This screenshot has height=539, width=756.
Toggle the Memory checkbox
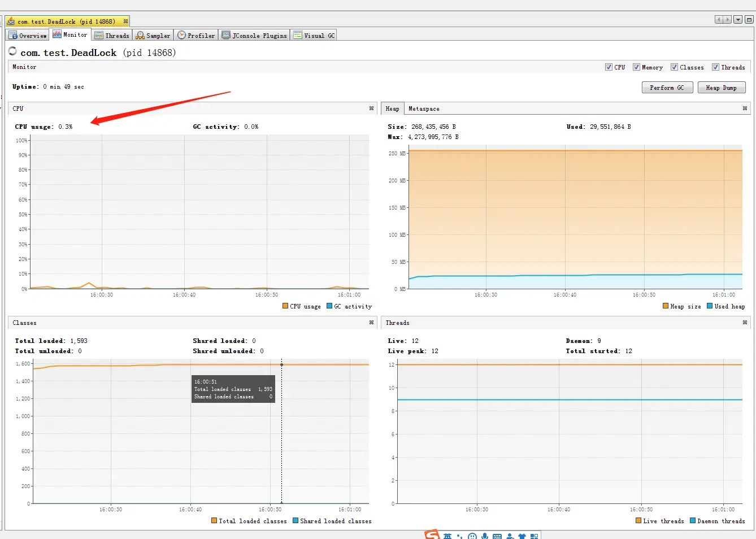click(x=636, y=67)
